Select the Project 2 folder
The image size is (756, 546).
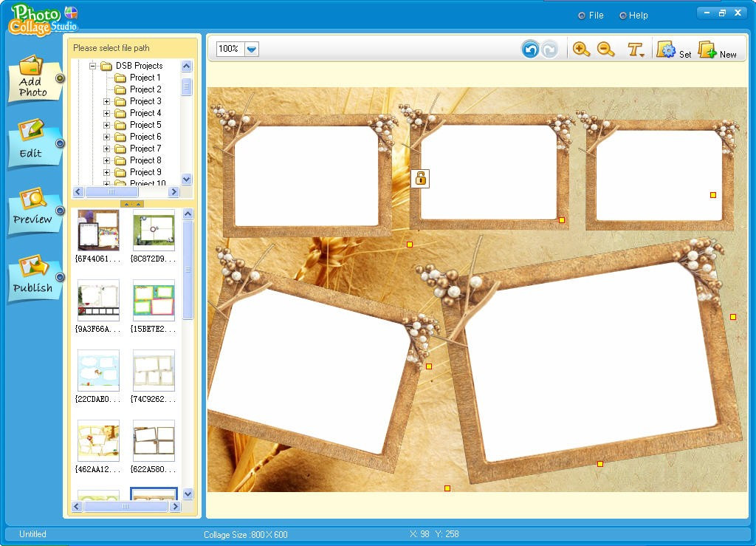(145, 89)
